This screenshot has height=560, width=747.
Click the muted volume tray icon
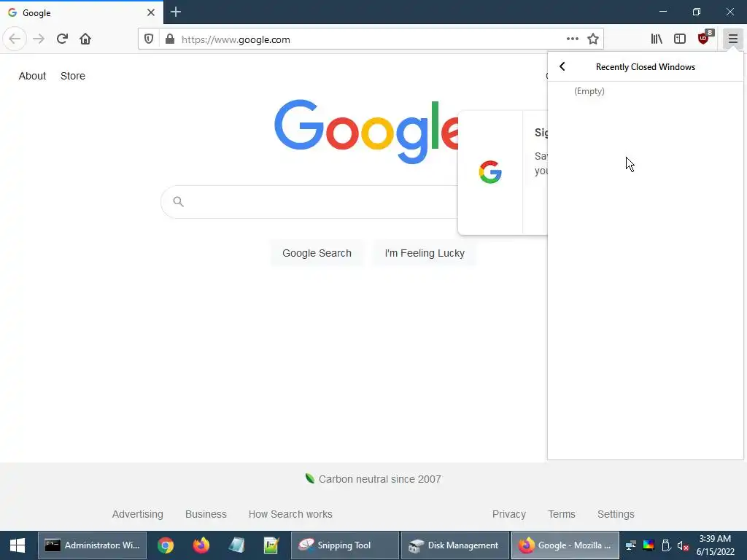click(683, 545)
